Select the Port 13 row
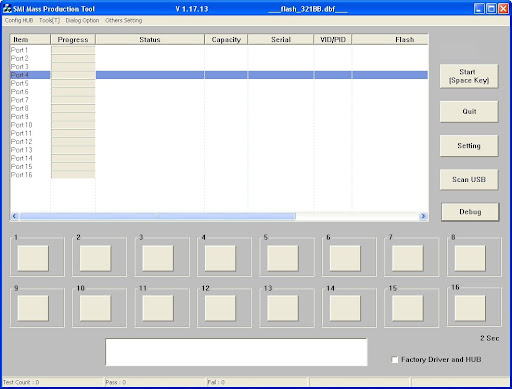 pyautogui.click(x=219, y=150)
